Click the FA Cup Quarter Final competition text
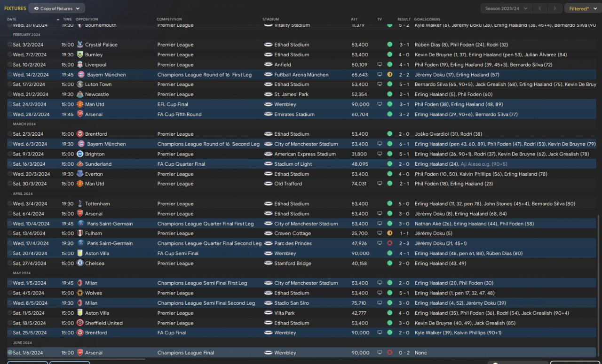 (x=181, y=164)
